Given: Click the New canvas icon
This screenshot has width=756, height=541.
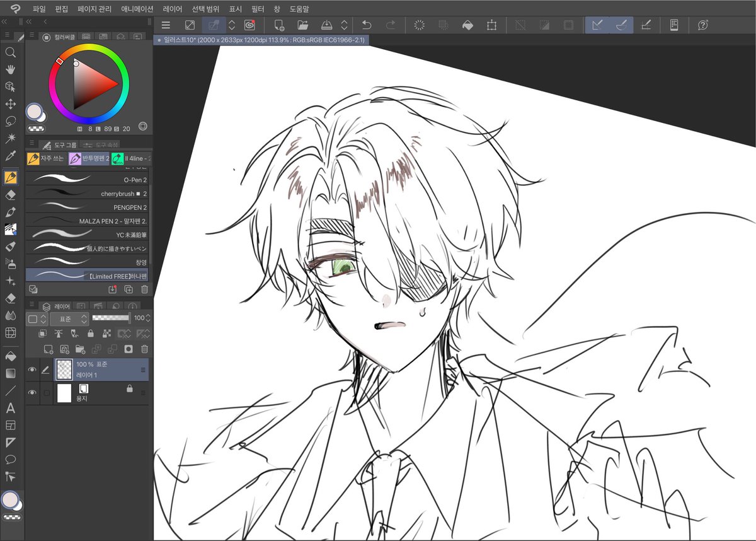Looking at the screenshot, I should click(279, 25).
